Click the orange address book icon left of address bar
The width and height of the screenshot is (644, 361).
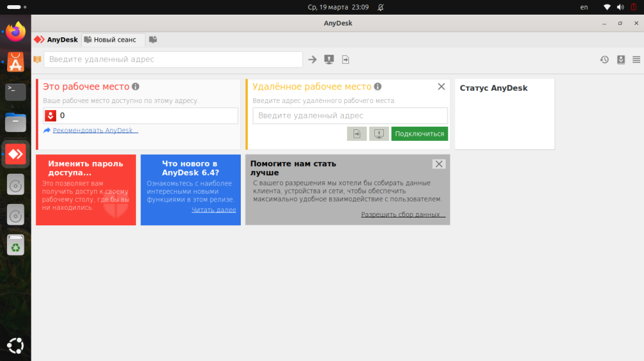[37, 59]
